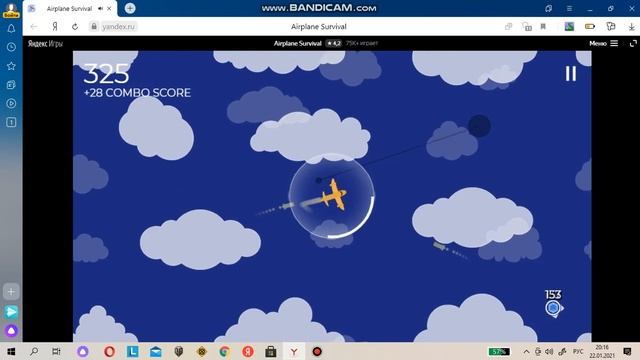The image size is (640, 360).
Task: Open the taskbar clock and date
Action: [602, 351]
